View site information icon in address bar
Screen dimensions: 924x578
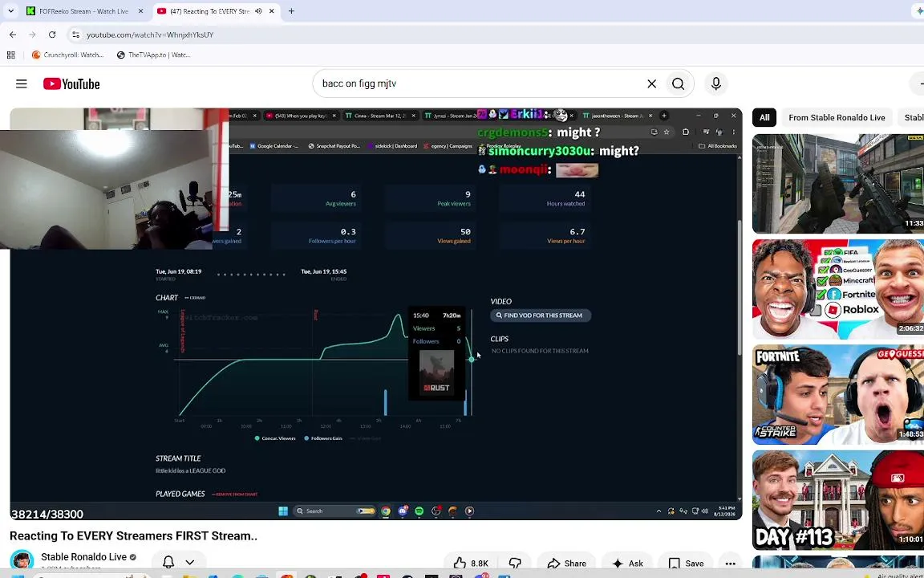[75, 35]
